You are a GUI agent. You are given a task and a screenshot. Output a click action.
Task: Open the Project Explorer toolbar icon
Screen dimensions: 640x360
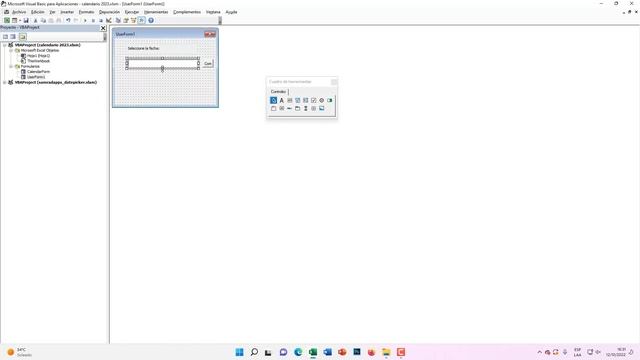118,20
